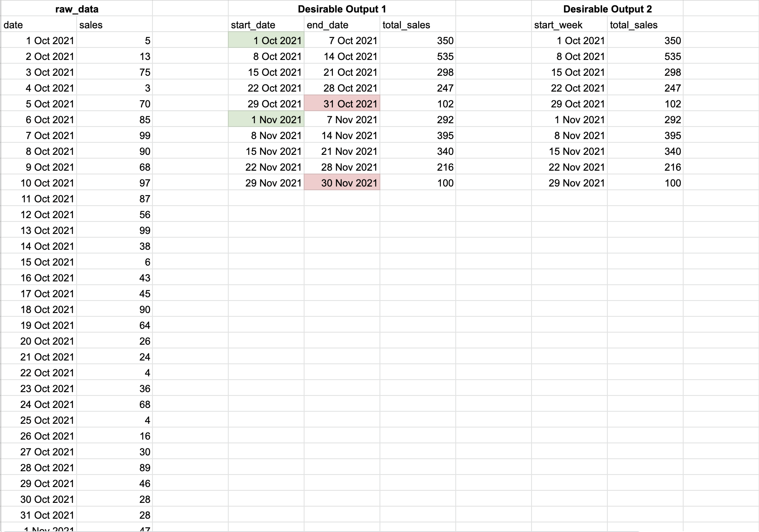This screenshot has height=532, width=759.
Task: Select sales value "5" for 1 Oct 2021
Action: coord(115,40)
